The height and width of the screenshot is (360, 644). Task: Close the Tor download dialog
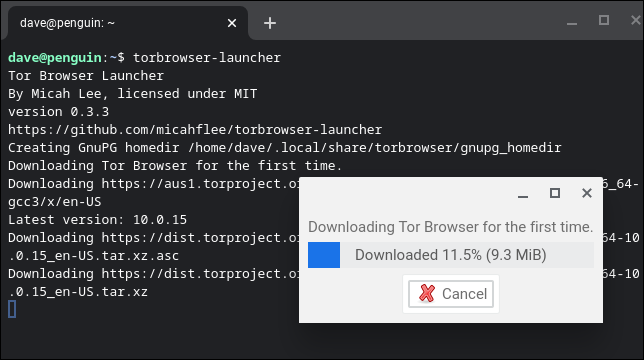click(587, 193)
